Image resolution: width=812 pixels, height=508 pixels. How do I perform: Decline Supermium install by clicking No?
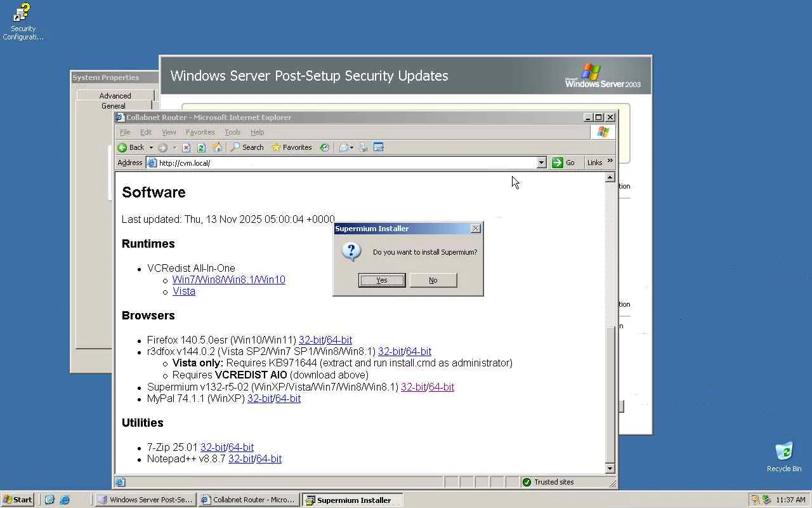click(433, 280)
